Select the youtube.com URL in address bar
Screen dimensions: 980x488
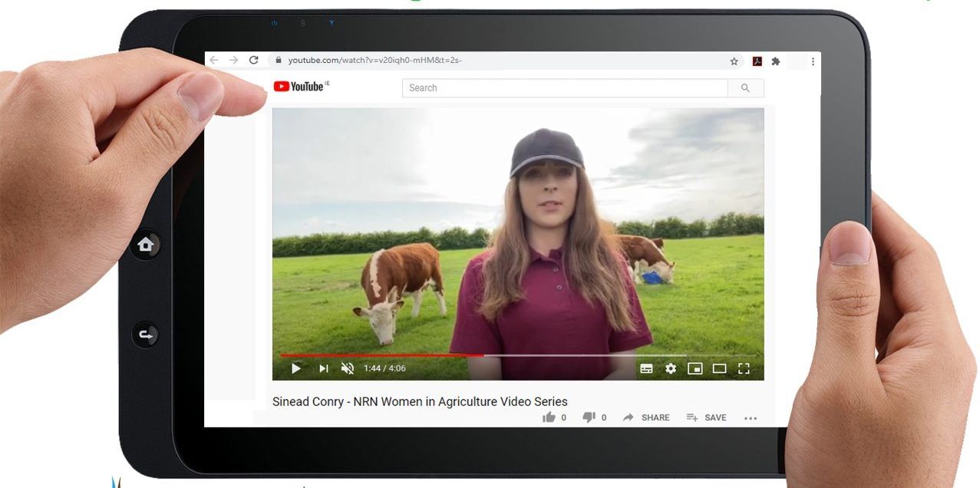tap(375, 61)
